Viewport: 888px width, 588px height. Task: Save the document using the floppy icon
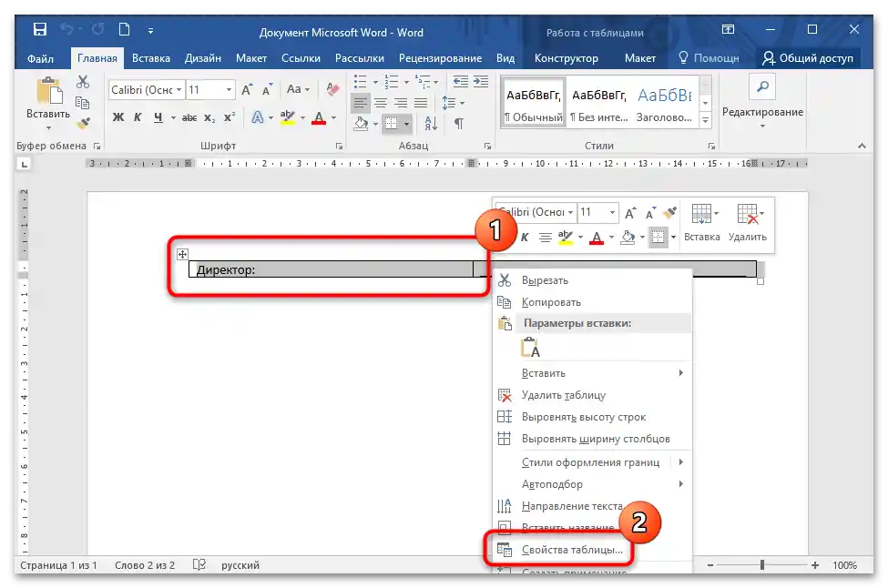point(40,29)
